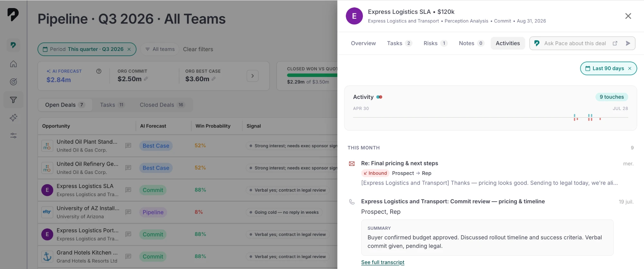Image resolution: width=644 pixels, height=269 pixels.
Task: Open notes icon for United Oil Refinery row
Action: [x=128, y=168]
